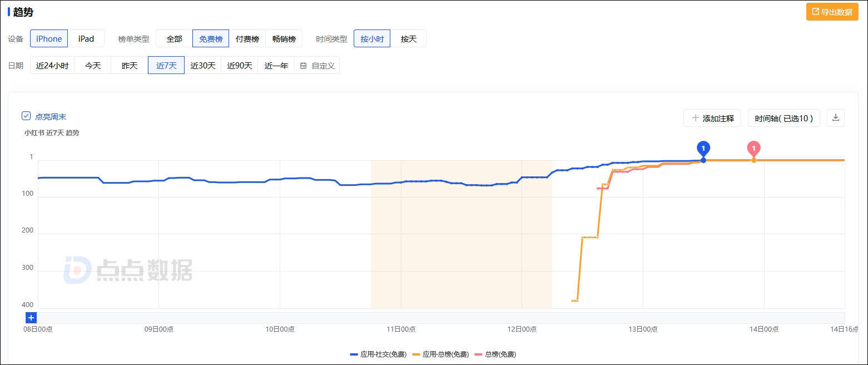Click the blue annotation marker labeled 1
Viewport: 868px width, 365px height.
tap(703, 148)
